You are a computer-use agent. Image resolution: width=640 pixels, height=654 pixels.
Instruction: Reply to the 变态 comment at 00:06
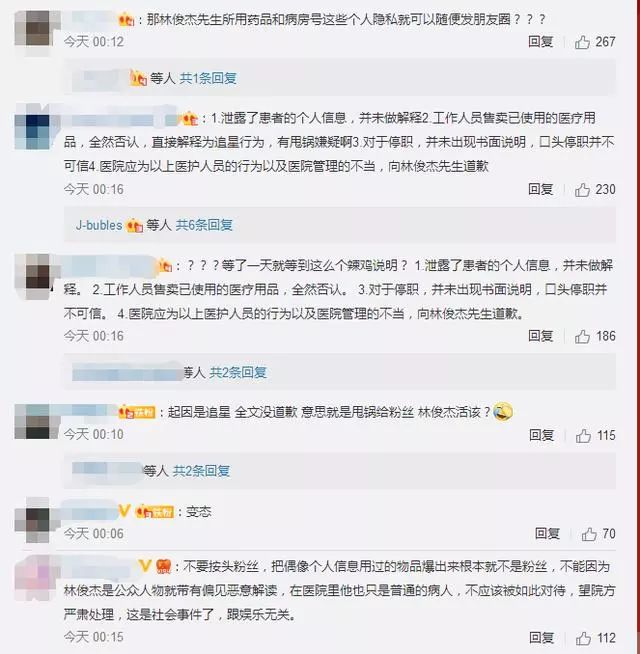[547, 533]
